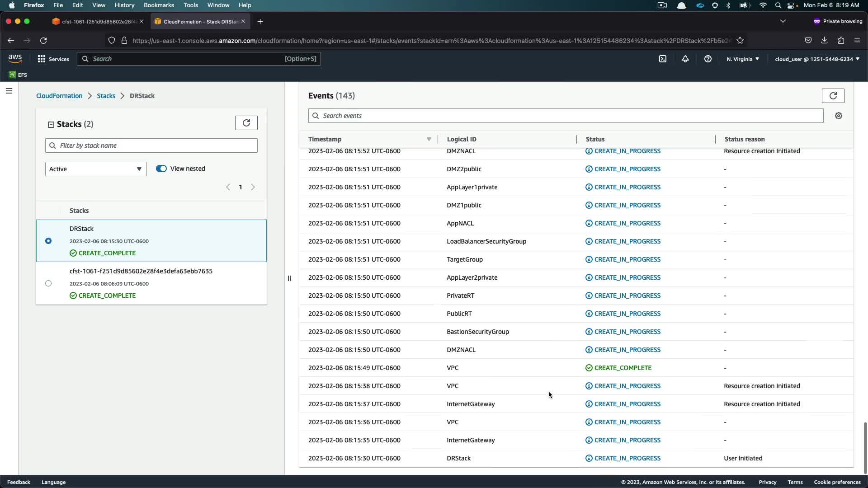Toggle the View nested switch

click(x=161, y=169)
